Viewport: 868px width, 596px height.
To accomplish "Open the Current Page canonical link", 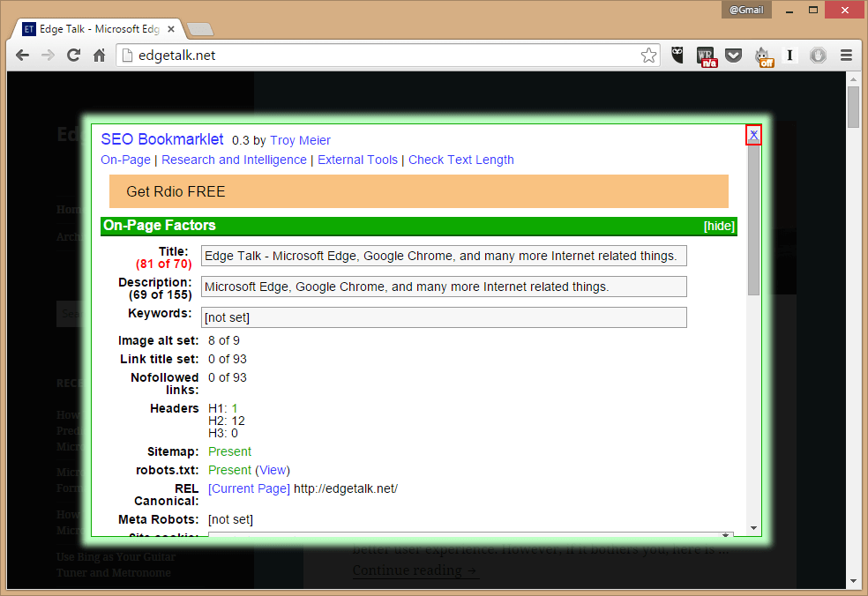I will click(249, 488).
